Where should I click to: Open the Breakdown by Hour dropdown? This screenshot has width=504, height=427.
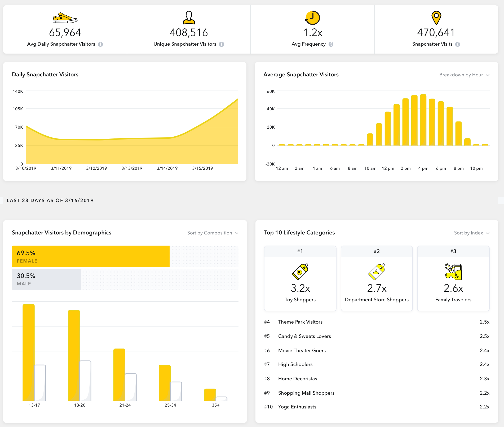click(464, 75)
